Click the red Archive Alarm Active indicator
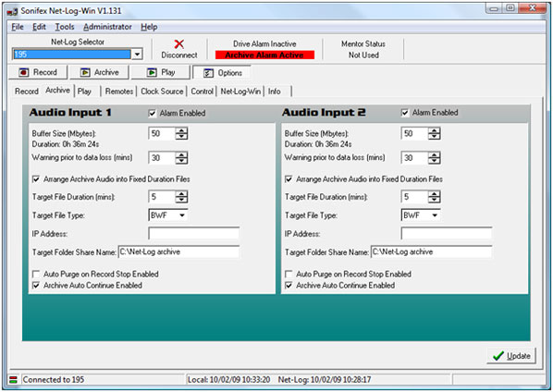The image size is (553, 392). (264, 55)
